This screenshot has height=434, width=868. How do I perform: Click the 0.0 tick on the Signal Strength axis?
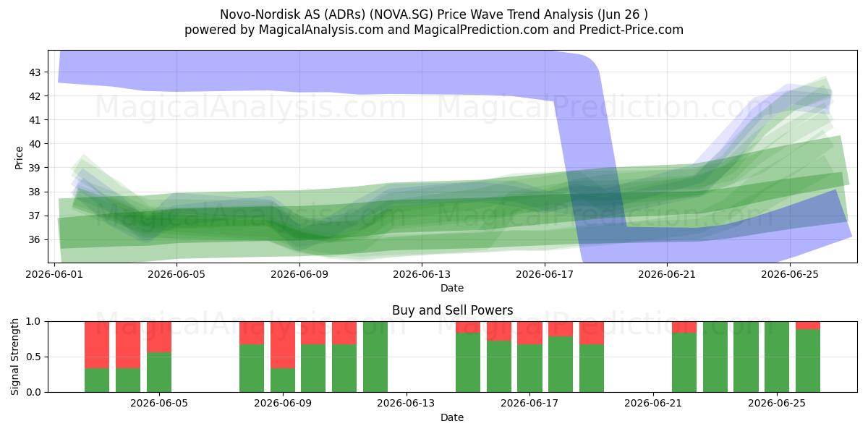click(x=35, y=392)
